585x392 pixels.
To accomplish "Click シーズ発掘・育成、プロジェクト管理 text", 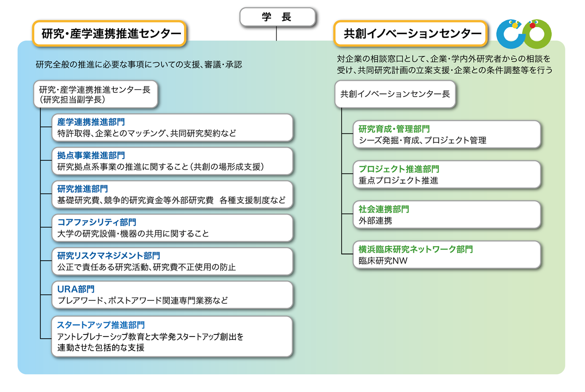I will coord(422,140).
